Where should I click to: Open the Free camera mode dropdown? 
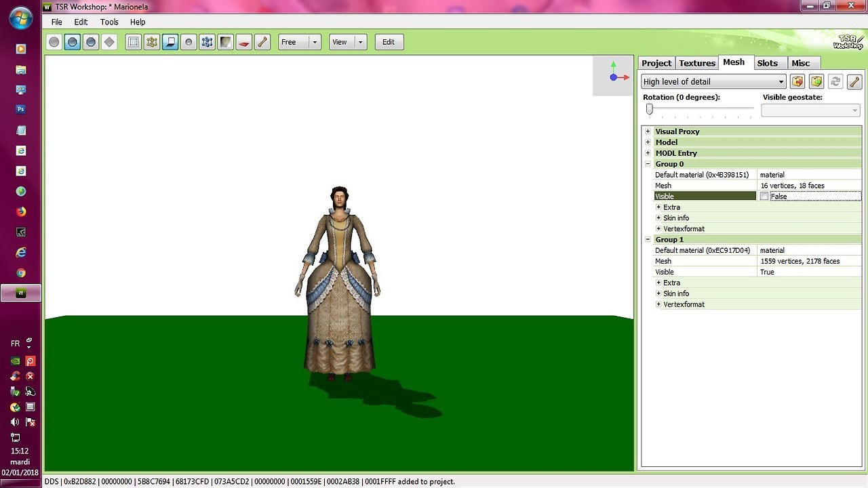coord(315,42)
